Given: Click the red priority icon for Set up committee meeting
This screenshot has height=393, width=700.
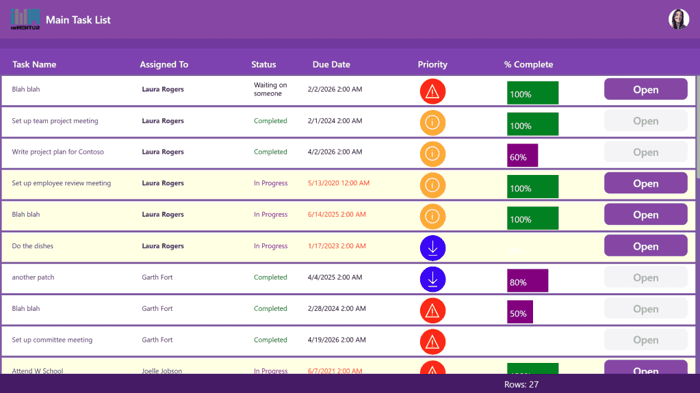Looking at the screenshot, I should (432, 342).
